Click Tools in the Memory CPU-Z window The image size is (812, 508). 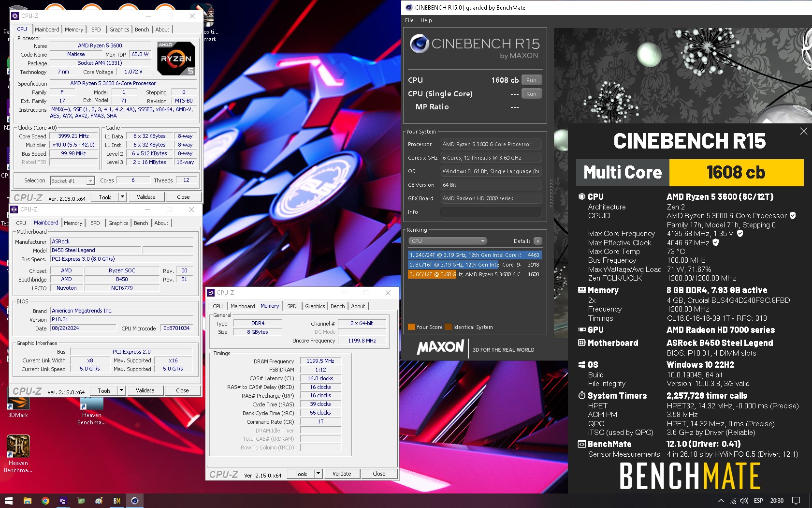coord(301,474)
